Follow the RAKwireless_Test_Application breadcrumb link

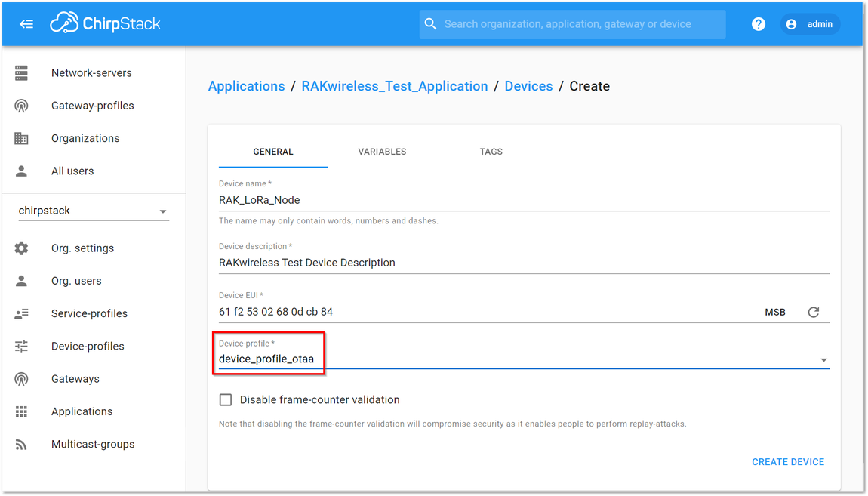coord(395,86)
